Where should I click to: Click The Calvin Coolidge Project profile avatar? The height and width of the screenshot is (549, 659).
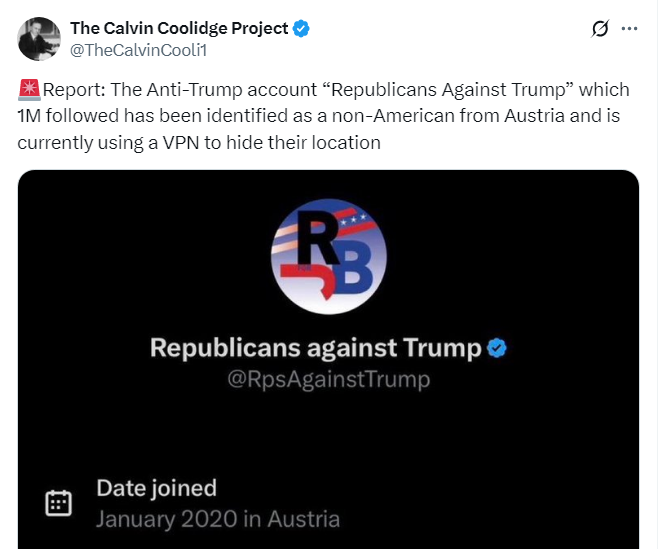38,38
